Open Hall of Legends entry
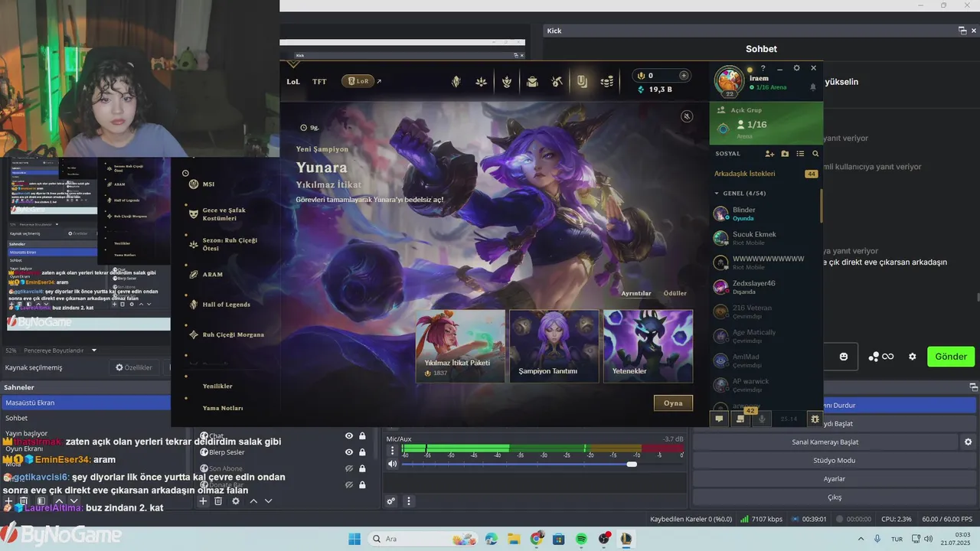 coord(226,305)
